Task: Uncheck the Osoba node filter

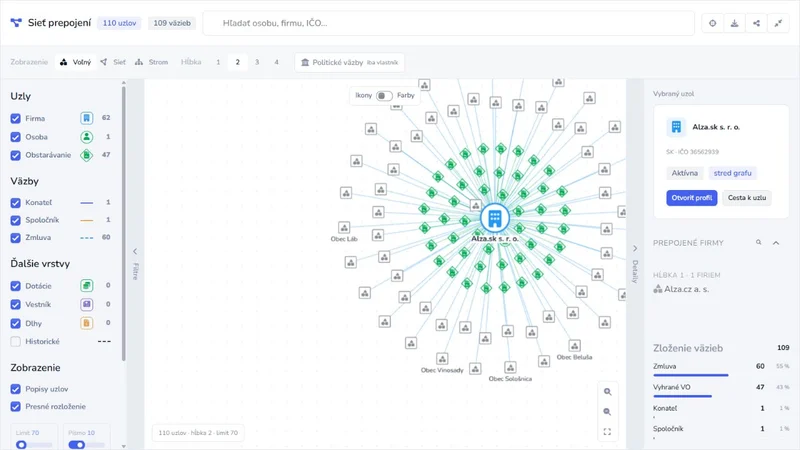Action: [15, 137]
